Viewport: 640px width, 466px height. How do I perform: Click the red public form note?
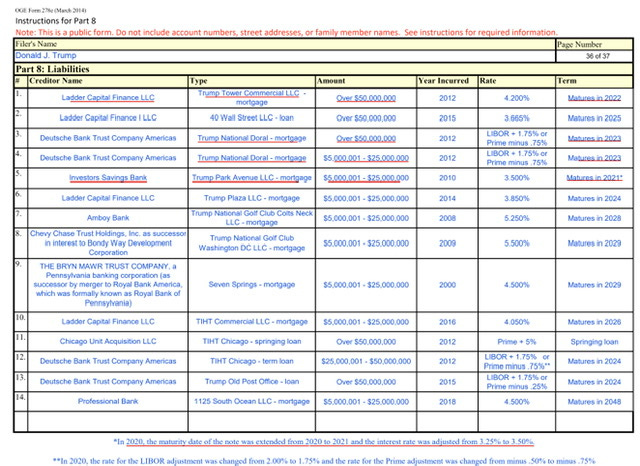(x=286, y=32)
